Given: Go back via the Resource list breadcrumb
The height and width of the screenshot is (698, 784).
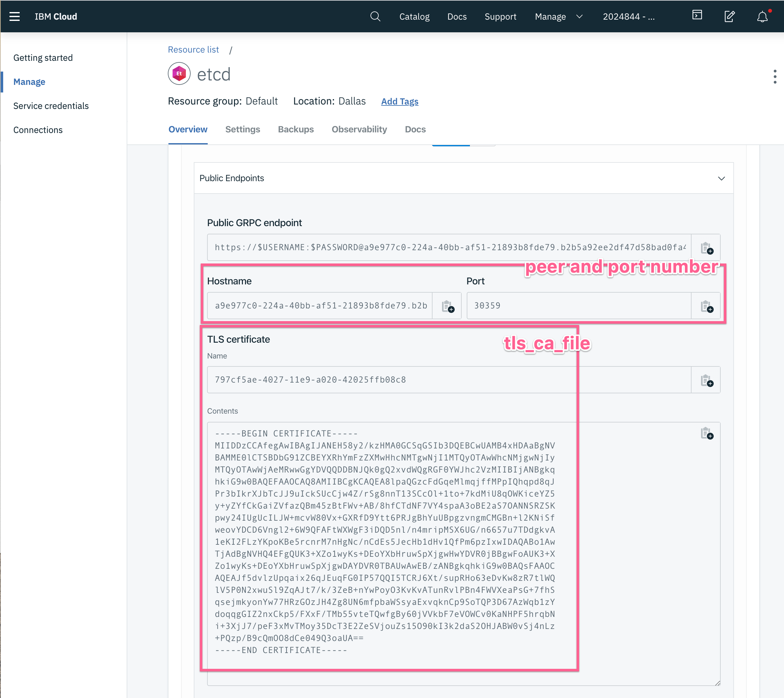Looking at the screenshot, I should (x=193, y=49).
